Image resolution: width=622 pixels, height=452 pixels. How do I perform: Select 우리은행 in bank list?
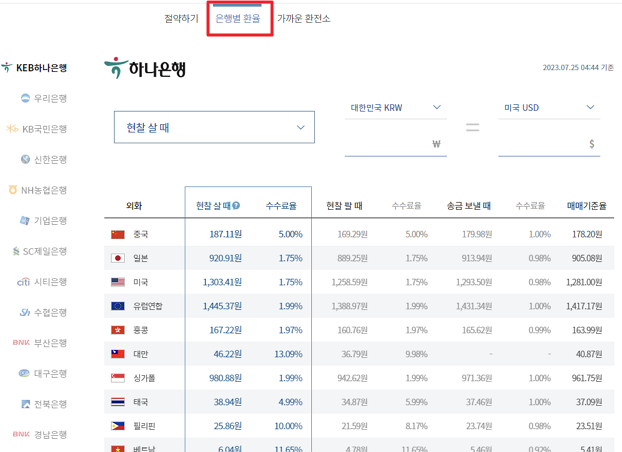click(x=50, y=98)
